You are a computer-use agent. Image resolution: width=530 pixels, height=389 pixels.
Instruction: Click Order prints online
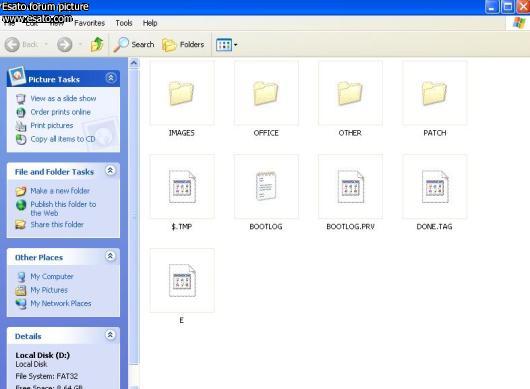click(61, 112)
